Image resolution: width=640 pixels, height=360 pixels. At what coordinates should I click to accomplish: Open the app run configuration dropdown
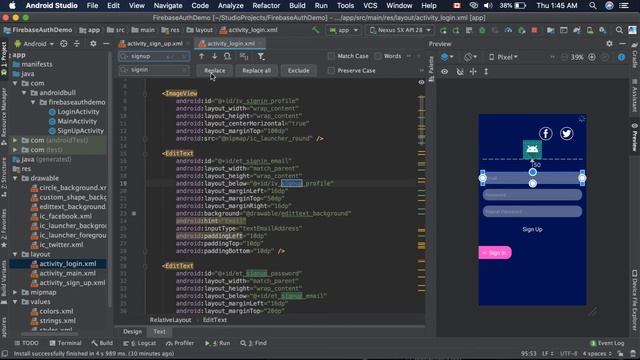(x=344, y=30)
